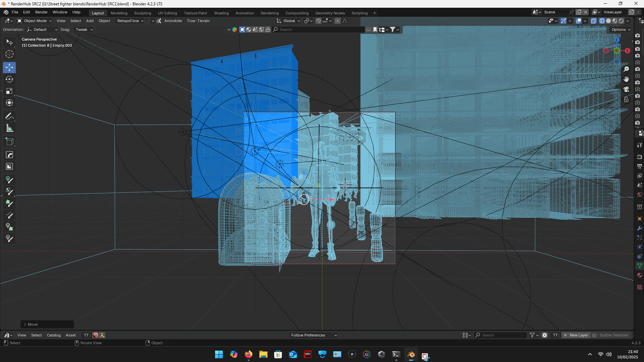Screen dimensions: 644x362
Task: Open Follow Preferences dropdown
Action: 313,335
